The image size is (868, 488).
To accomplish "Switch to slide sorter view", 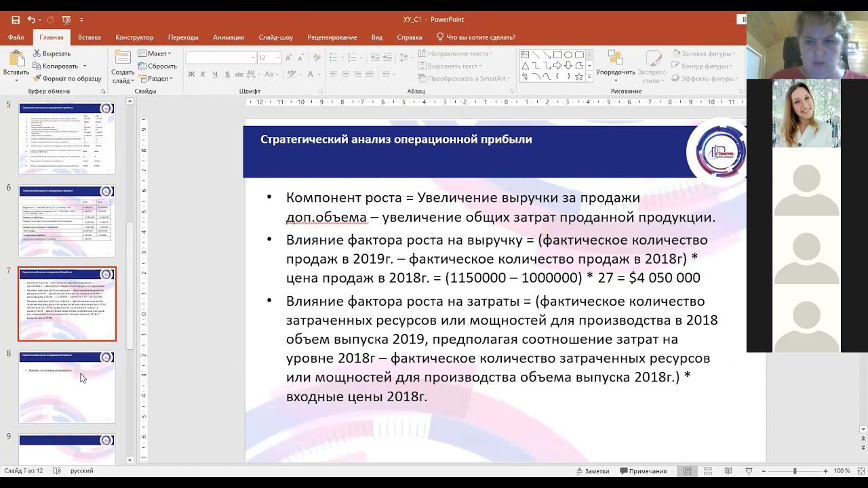I will tap(708, 471).
